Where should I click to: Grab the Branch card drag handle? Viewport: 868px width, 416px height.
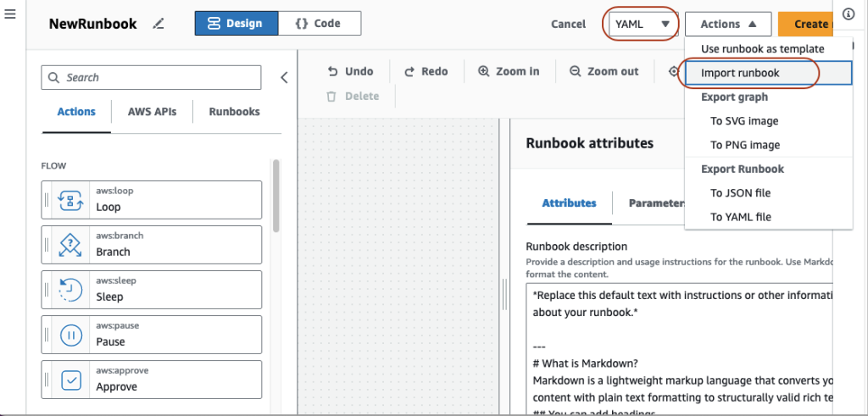47,245
